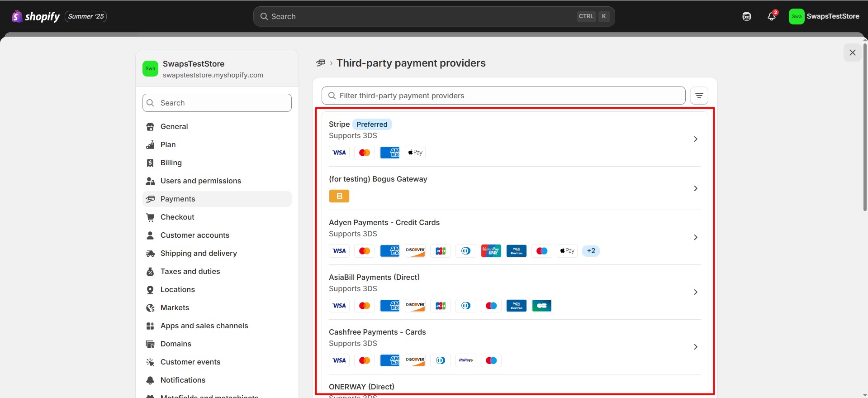The height and width of the screenshot is (398, 868).
Task: Expand Stripe provider using its chevron
Action: coord(695,139)
